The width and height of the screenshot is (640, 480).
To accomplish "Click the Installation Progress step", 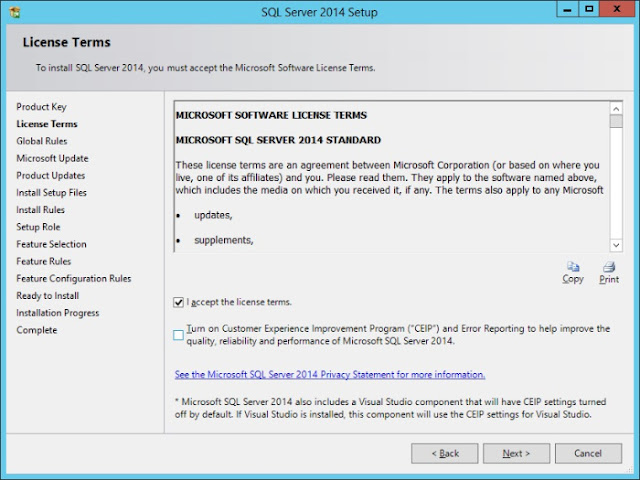I will 58,313.
